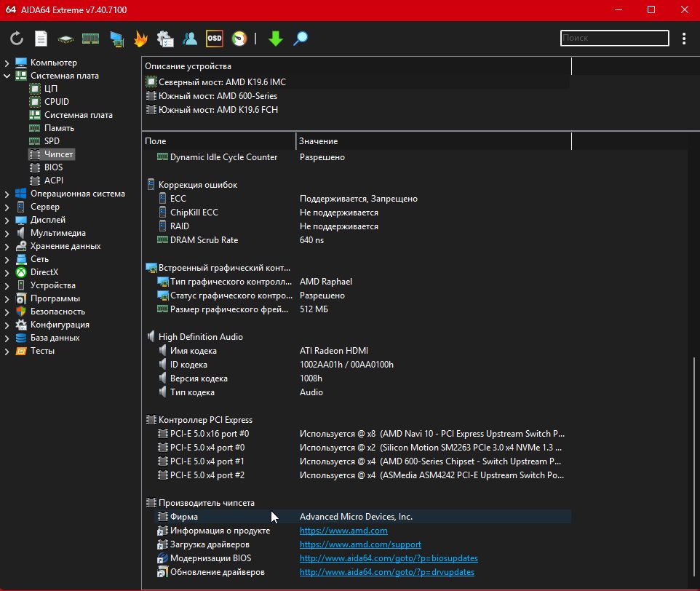Click the AMD Raphael value
700x591 pixels.
pos(326,282)
